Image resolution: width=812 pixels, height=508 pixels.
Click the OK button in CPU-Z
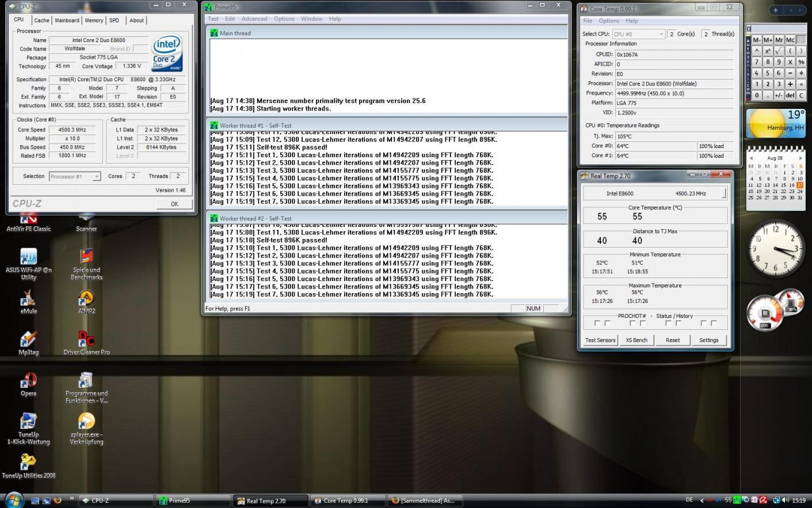174,204
